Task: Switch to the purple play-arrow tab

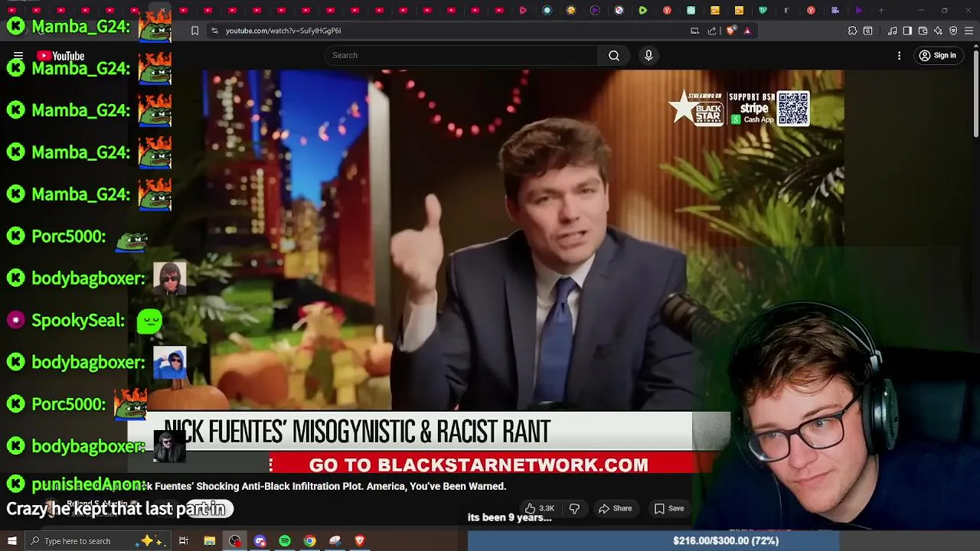Action: pyautogui.click(x=859, y=11)
